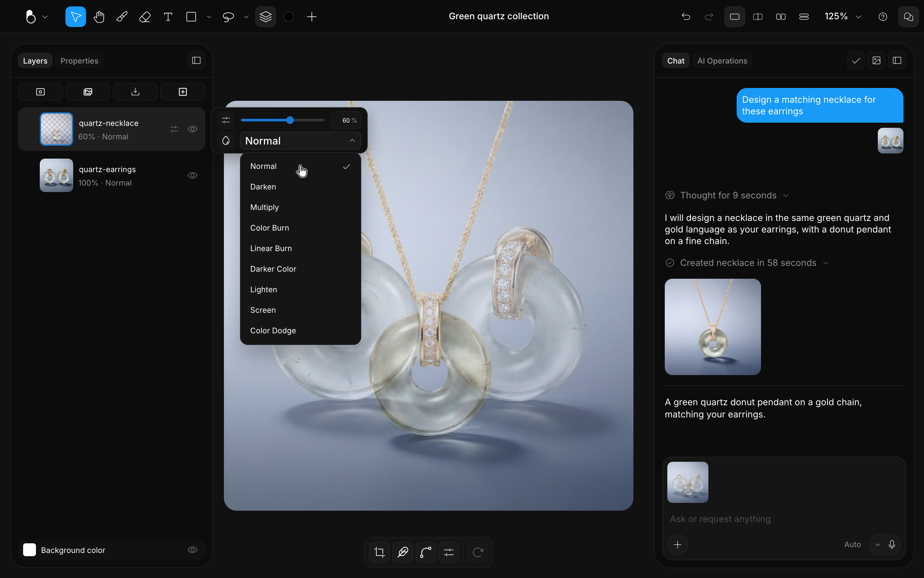Click the Layers stack toolbar icon
924x578 pixels.
tap(266, 17)
